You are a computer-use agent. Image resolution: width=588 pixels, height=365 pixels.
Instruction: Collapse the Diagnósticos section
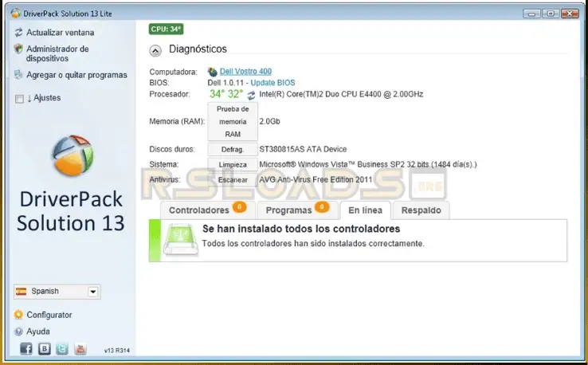click(x=155, y=50)
